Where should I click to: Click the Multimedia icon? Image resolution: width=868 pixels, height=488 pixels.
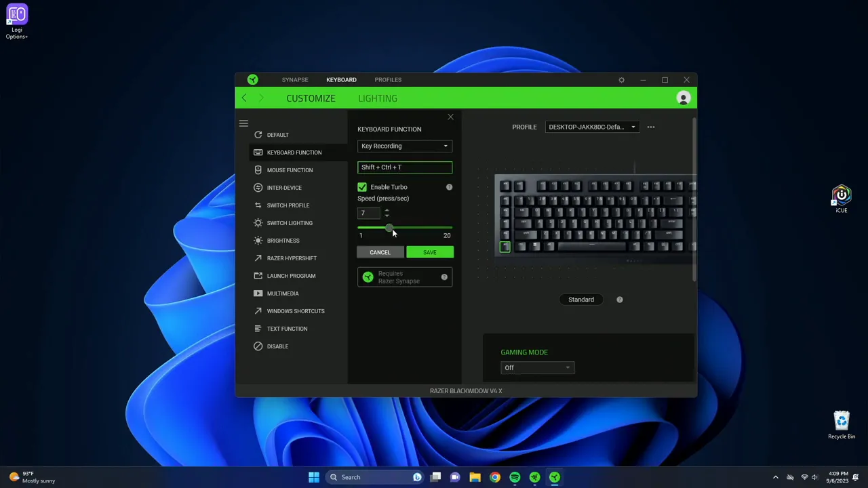coord(258,293)
